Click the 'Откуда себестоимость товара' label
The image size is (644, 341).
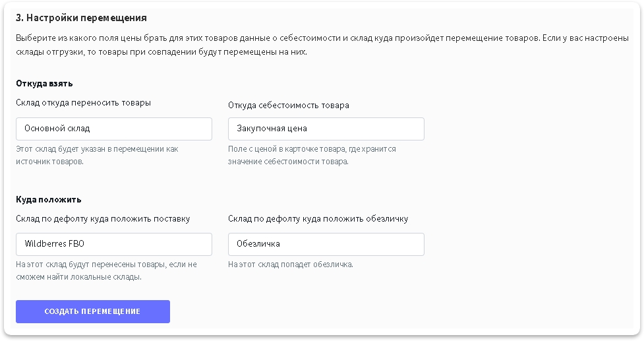(x=288, y=105)
